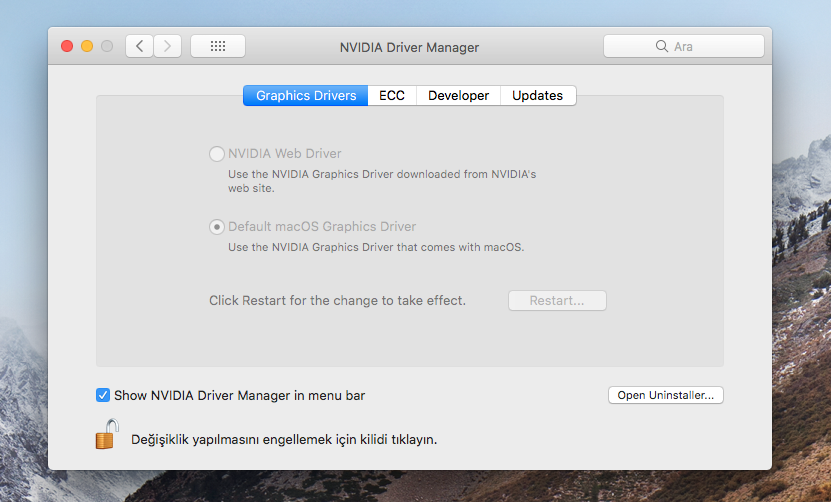
Task: Minimize the window with the yellow button
Action: pos(87,46)
